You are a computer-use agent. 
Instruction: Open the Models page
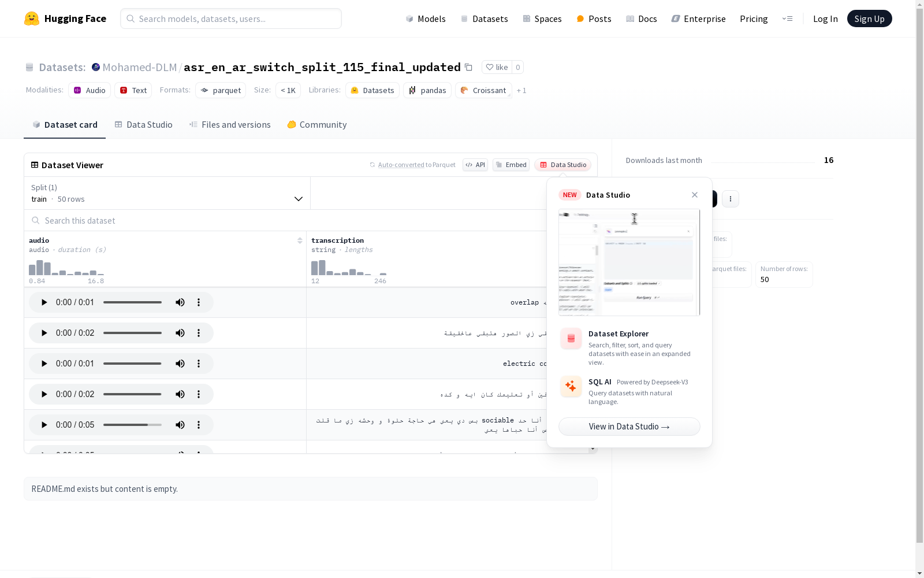pos(426,18)
